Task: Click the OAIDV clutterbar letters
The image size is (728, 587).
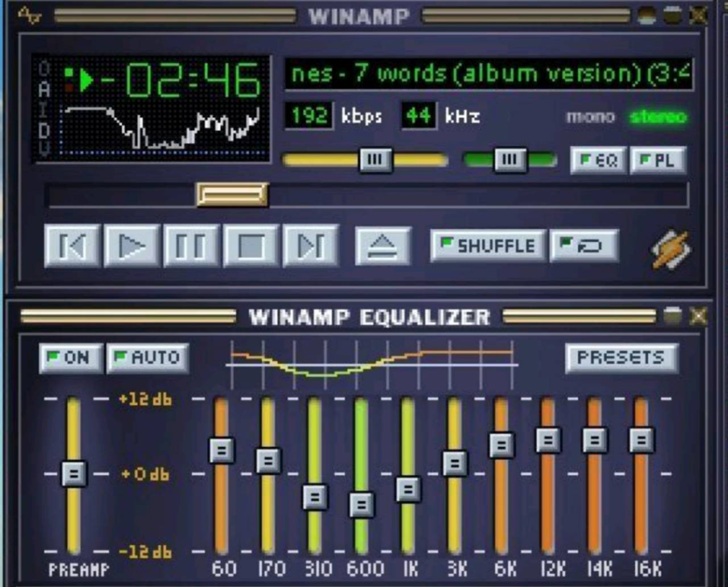Action: click(x=44, y=108)
